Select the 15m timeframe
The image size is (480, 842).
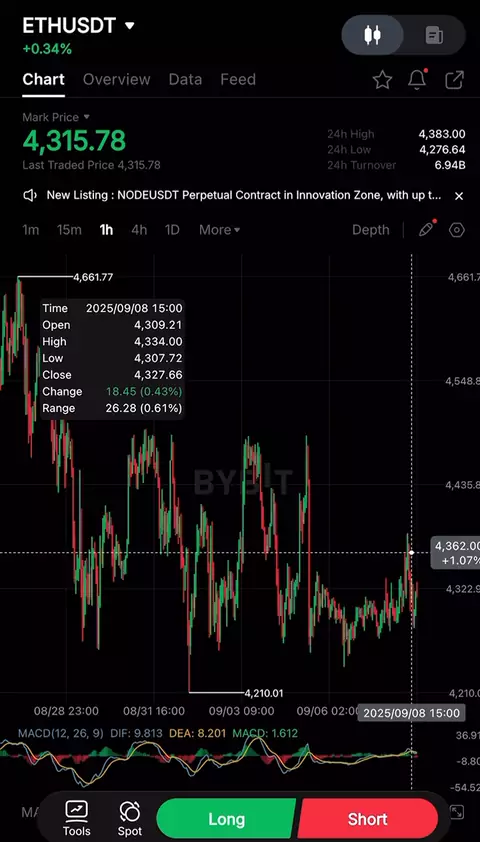(69, 230)
